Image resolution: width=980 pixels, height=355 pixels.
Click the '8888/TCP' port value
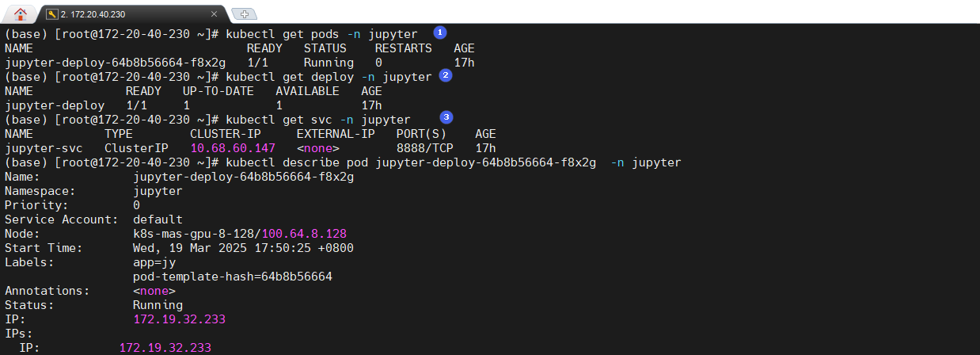tap(425, 148)
